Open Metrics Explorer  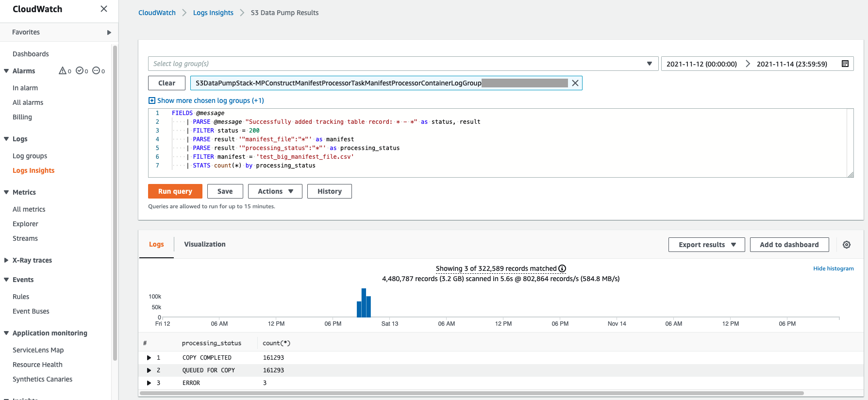(x=25, y=224)
